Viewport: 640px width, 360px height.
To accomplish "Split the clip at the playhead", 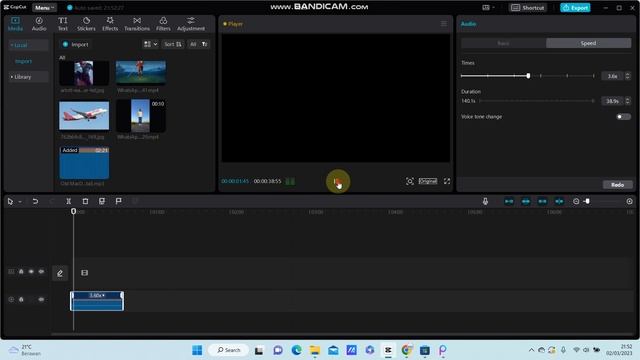I will 69,201.
